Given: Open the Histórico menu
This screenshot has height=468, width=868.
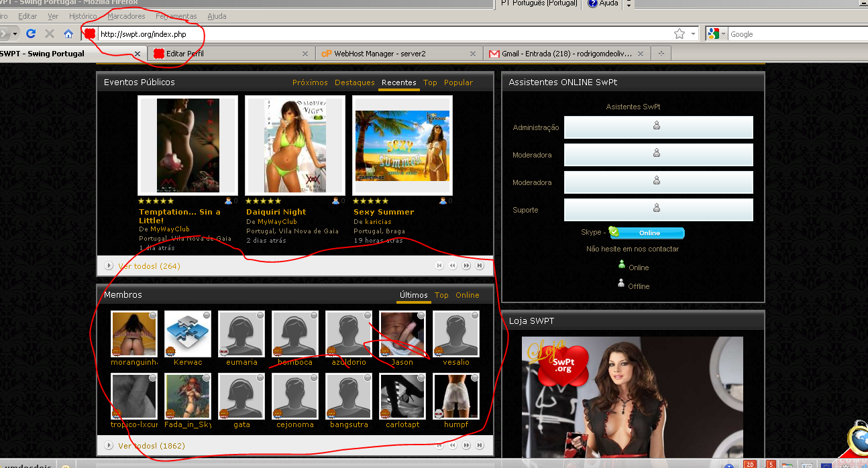Looking at the screenshot, I should (83, 16).
